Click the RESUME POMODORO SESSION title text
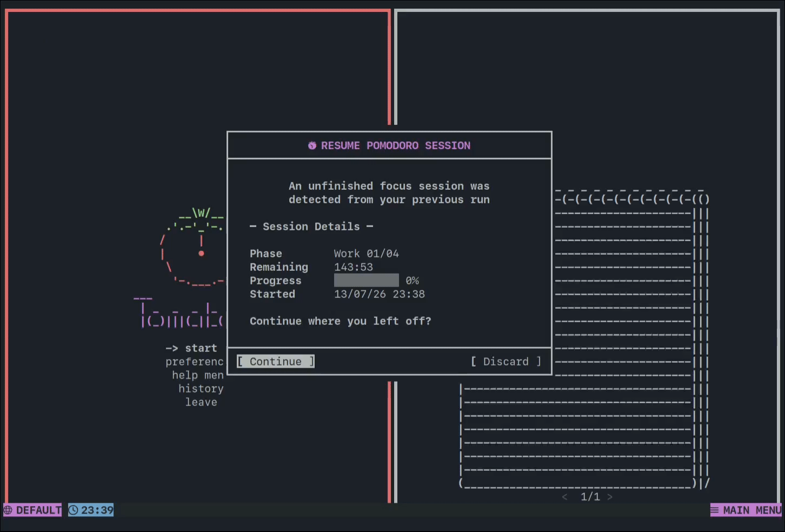The image size is (785, 532). [x=396, y=145]
